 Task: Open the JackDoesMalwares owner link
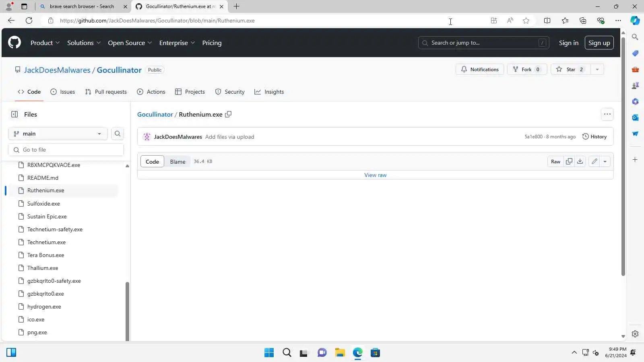point(57,70)
